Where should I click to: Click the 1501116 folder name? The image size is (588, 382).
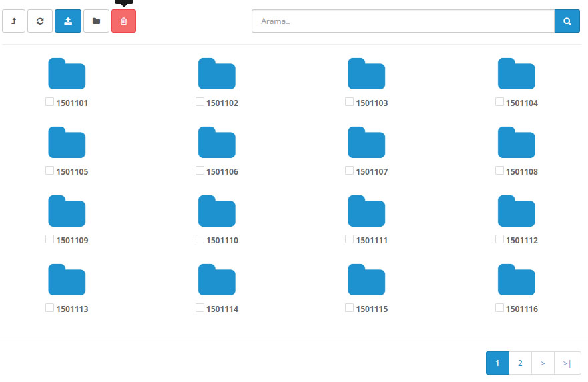tap(522, 309)
